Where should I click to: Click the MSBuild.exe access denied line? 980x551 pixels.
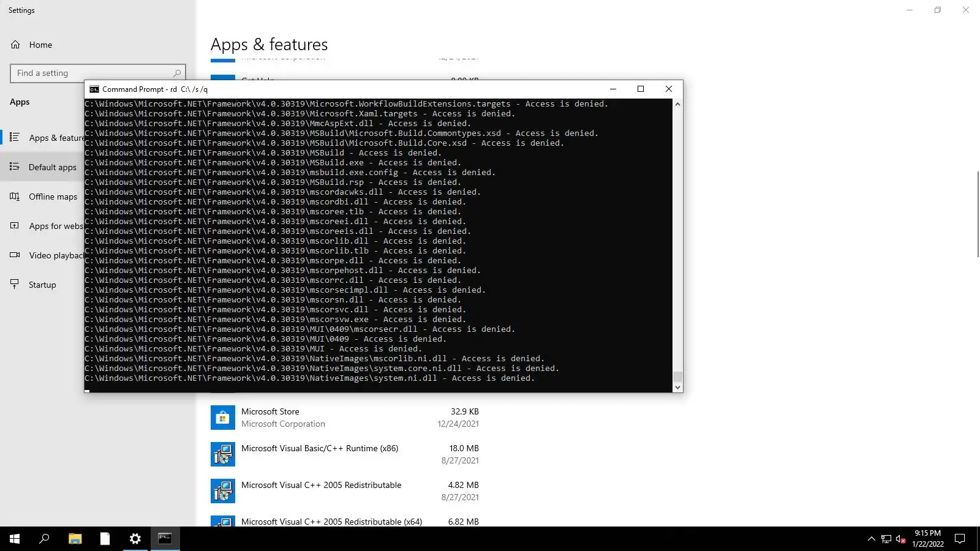[273, 163]
